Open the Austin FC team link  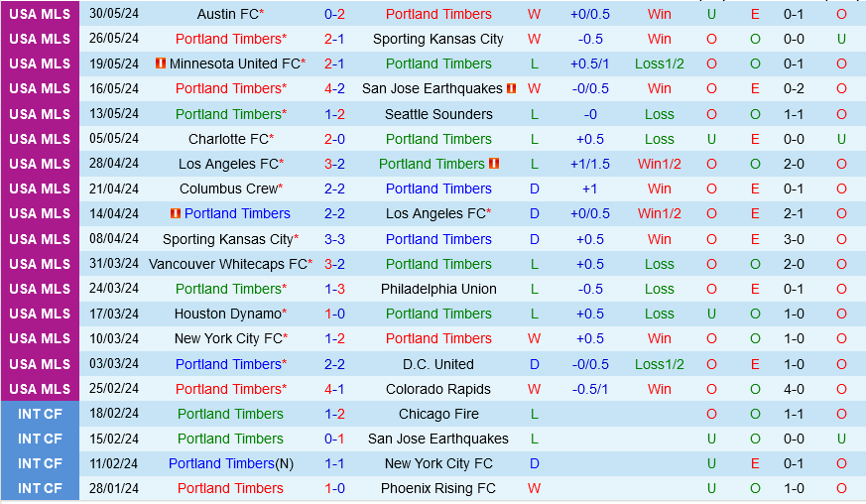pos(227,14)
